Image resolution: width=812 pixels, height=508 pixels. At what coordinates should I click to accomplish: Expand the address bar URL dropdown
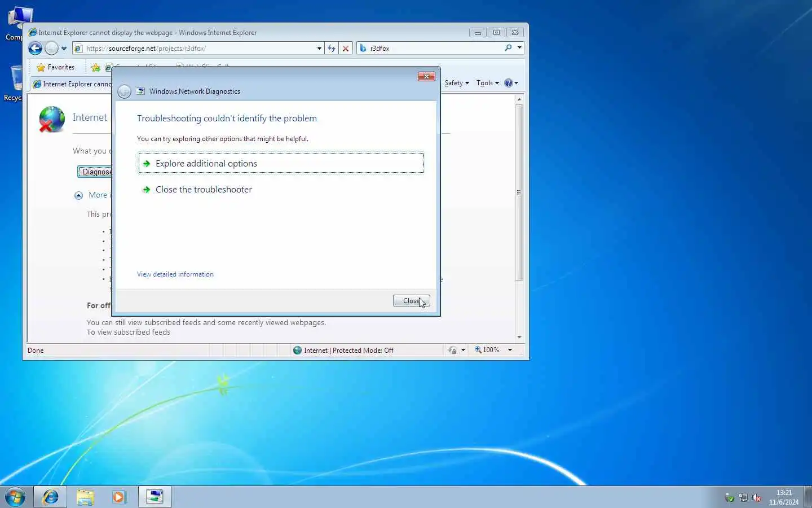click(x=319, y=49)
